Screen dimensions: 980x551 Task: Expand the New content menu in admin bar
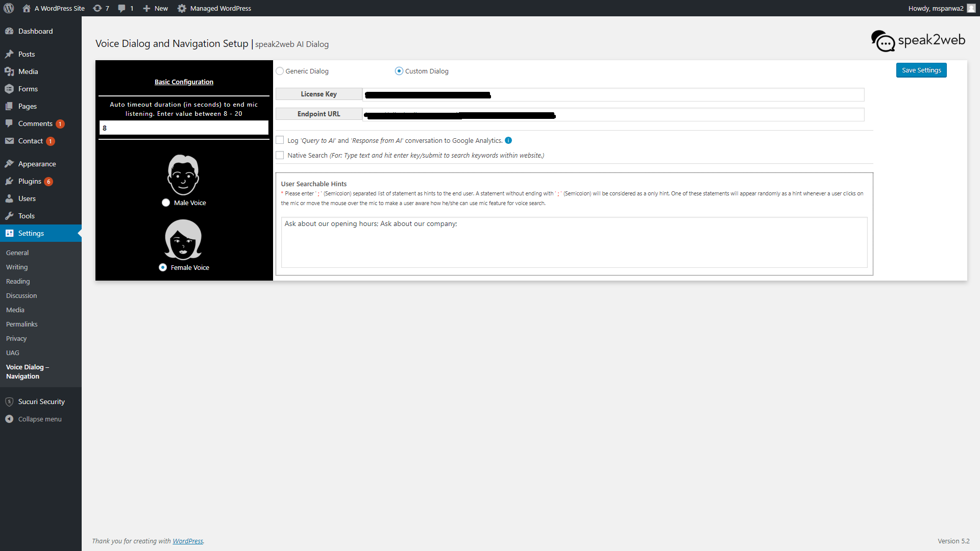155,8
